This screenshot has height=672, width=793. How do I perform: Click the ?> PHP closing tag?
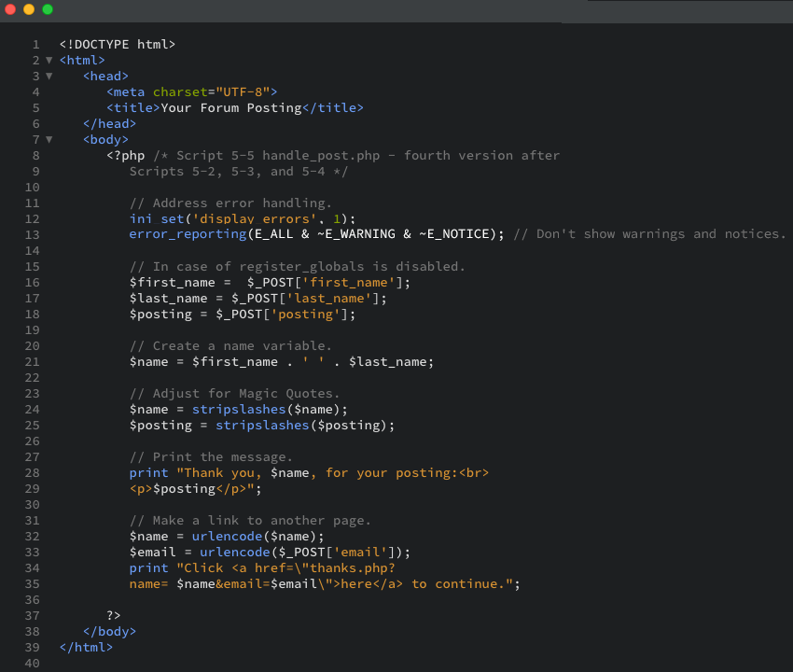tap(113, 615)
